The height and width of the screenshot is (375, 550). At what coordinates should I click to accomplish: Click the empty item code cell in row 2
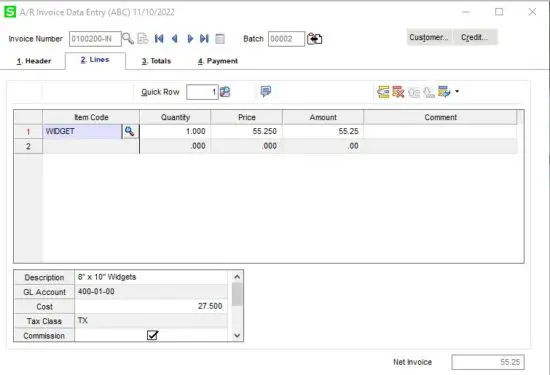pyautogui.click(x=91, y=146)
